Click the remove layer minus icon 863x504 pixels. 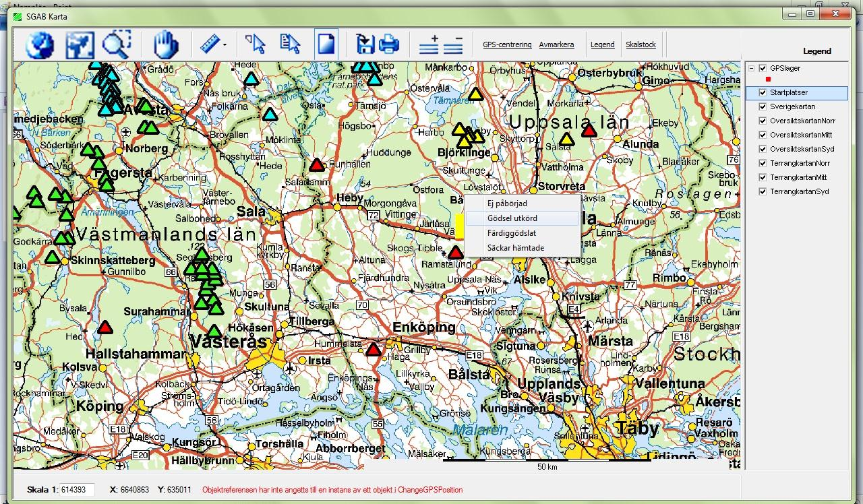click(453, 44)
